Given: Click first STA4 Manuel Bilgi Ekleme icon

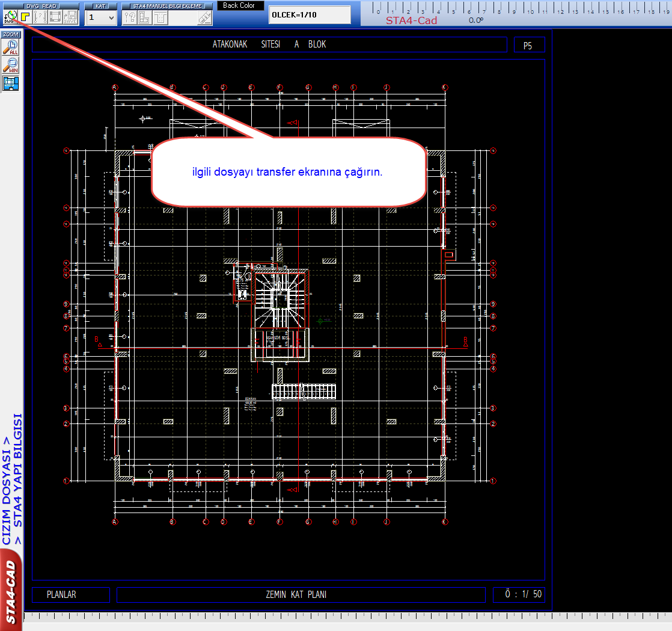Looking at the screenshot, I should (x=129, y=17).
